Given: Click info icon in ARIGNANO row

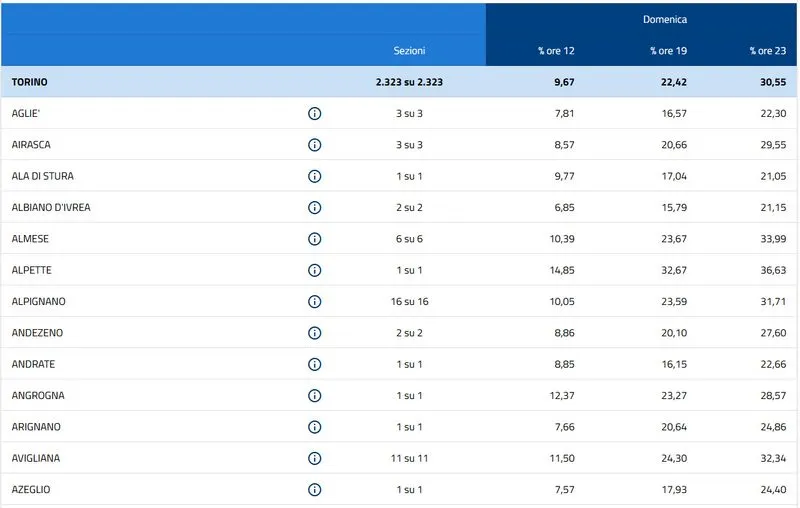Looking at the screenshot, I should [314, 427].
